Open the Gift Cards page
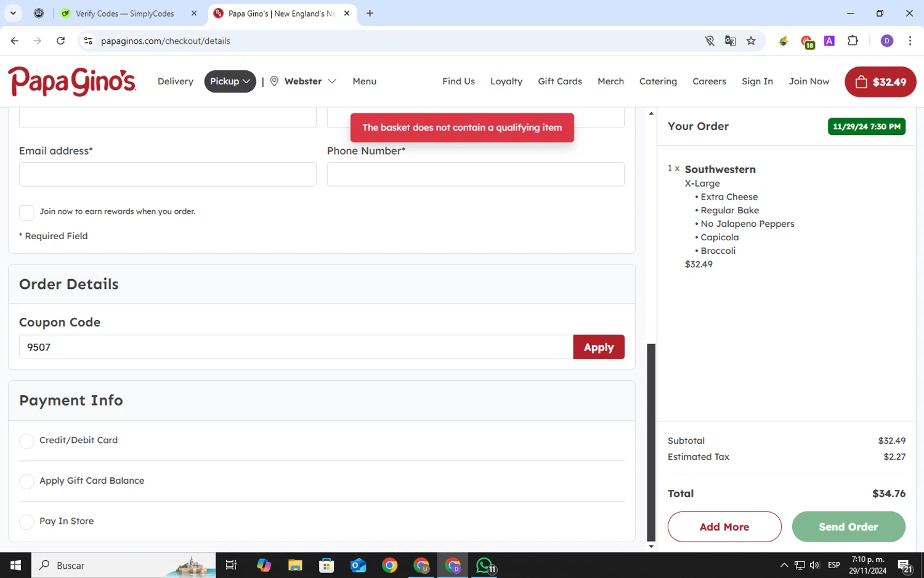Image resolution: width=924 pixels, height=578 pixels. pos(560,81)
